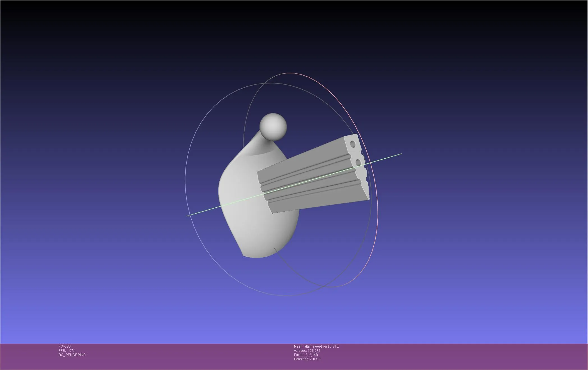Viewport: 588px width, 370px height.
Task: Click the upper round hole on blade end
Action: tap(353, 144)
